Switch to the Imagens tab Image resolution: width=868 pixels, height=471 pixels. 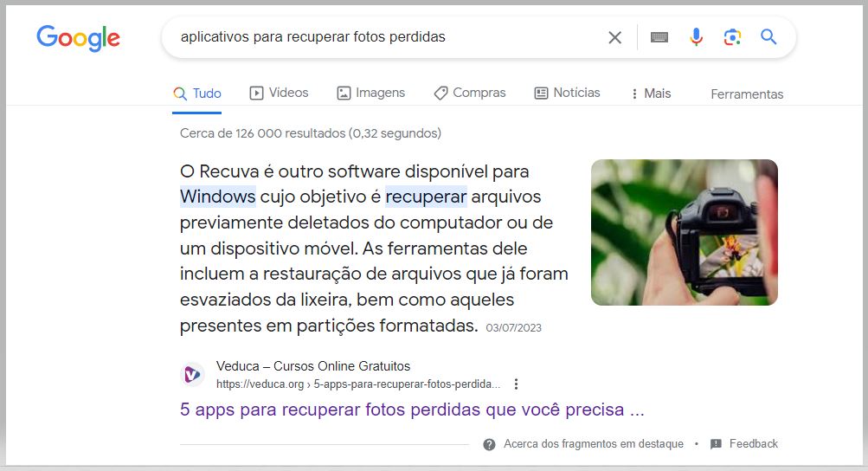(x=371, y=94)
